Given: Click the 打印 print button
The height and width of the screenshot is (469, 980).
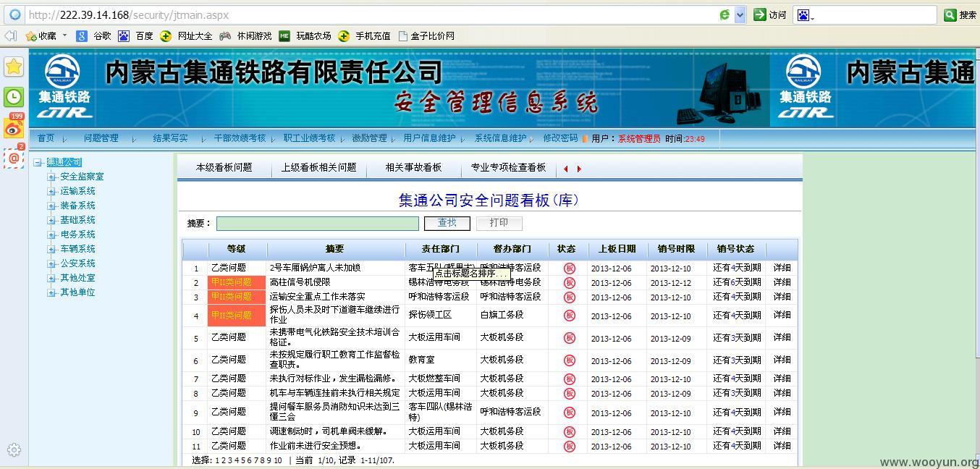Looking at the screenshot, I should click(499, 223).
